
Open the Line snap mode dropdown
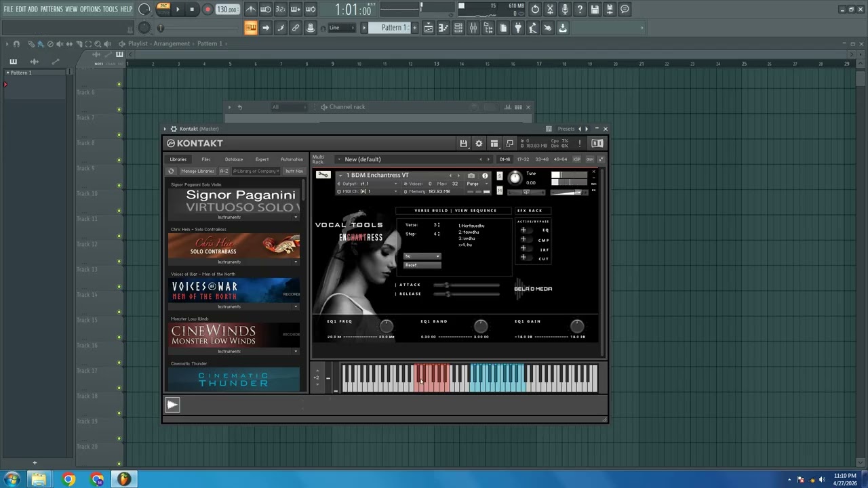(x=342, y=28)
